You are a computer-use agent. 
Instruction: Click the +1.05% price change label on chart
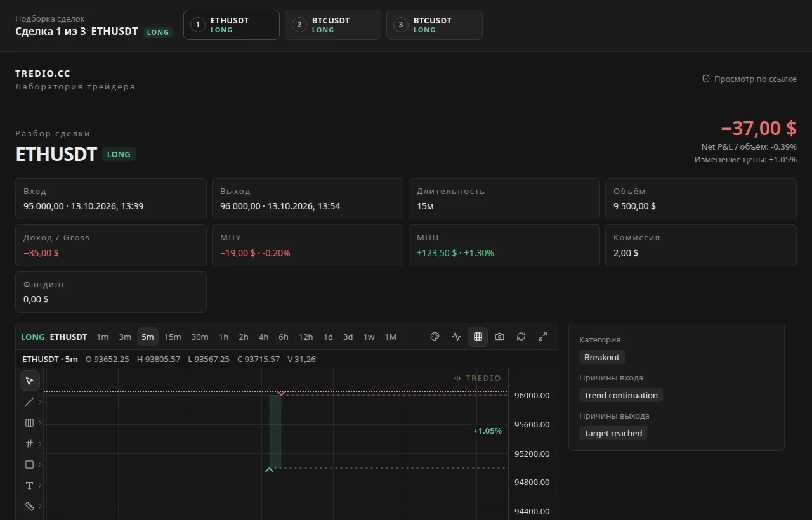487,431
